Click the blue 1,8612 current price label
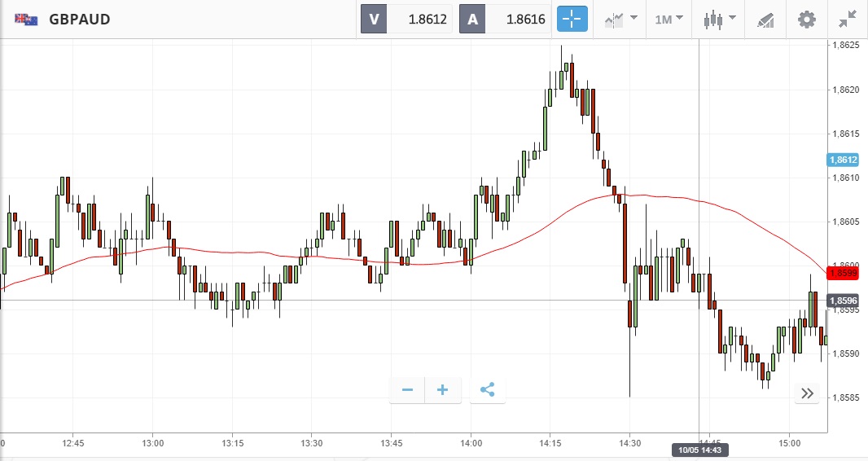This screenshot has width=868, height=461. click(844, 160)
